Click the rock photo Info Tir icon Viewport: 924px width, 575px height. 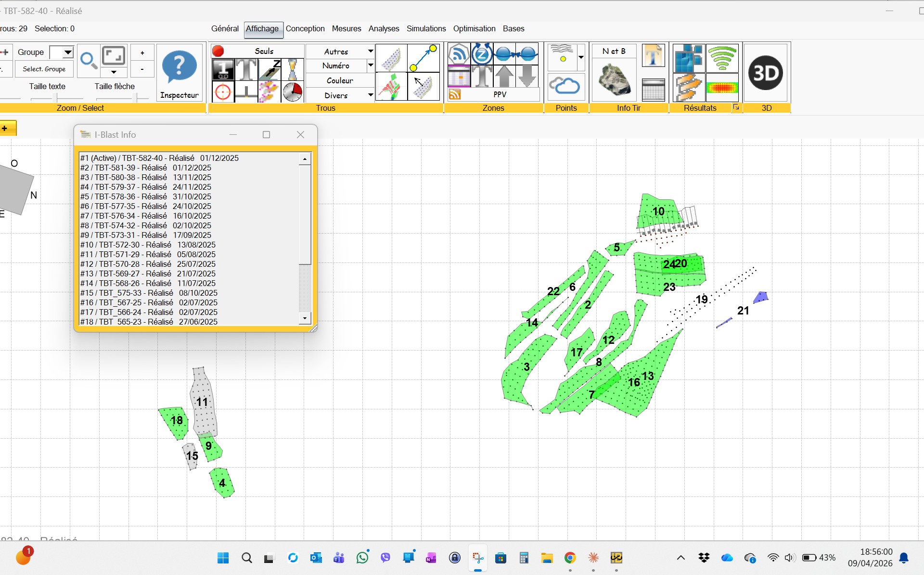[615, 80]
